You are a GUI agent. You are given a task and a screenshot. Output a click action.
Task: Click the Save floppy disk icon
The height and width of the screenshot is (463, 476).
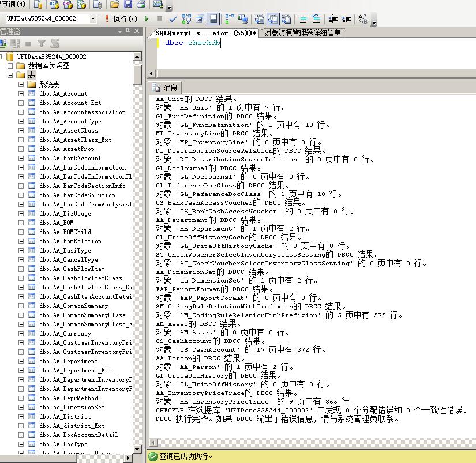128,4
